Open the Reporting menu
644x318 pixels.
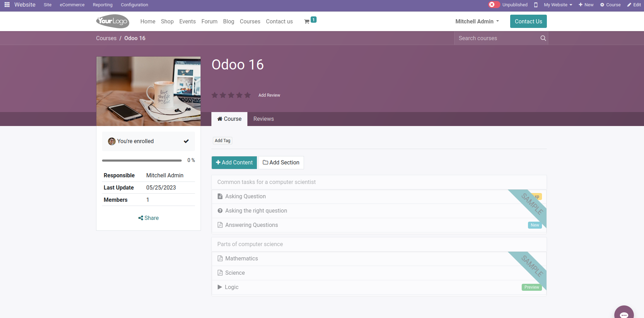coord(103,5)
